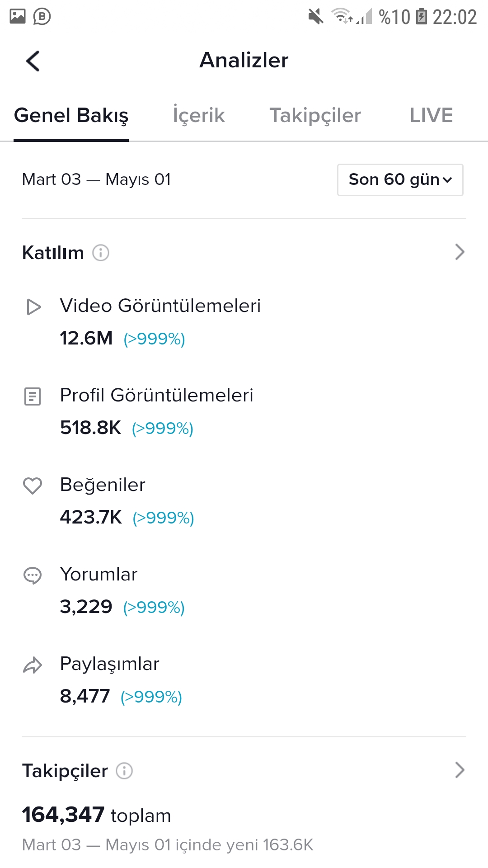Open the LIVE tab
Screen dimensions: 488x868
point(431,115)
